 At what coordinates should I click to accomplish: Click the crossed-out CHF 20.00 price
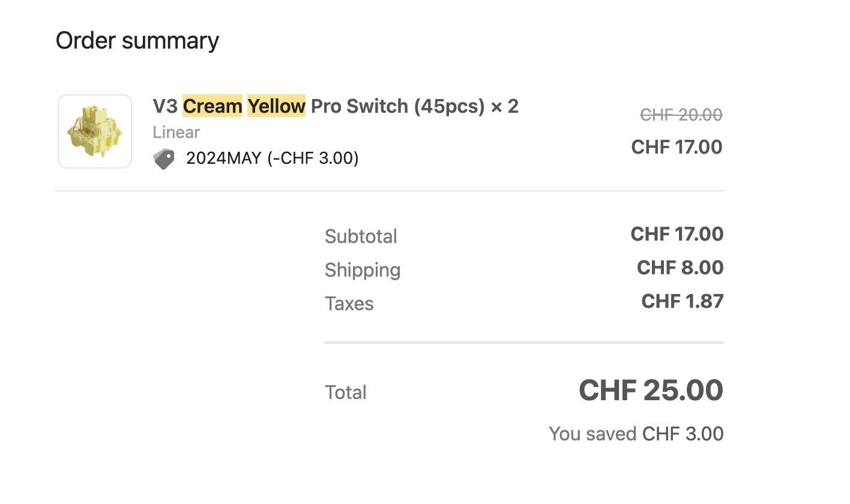pos(681,115)
